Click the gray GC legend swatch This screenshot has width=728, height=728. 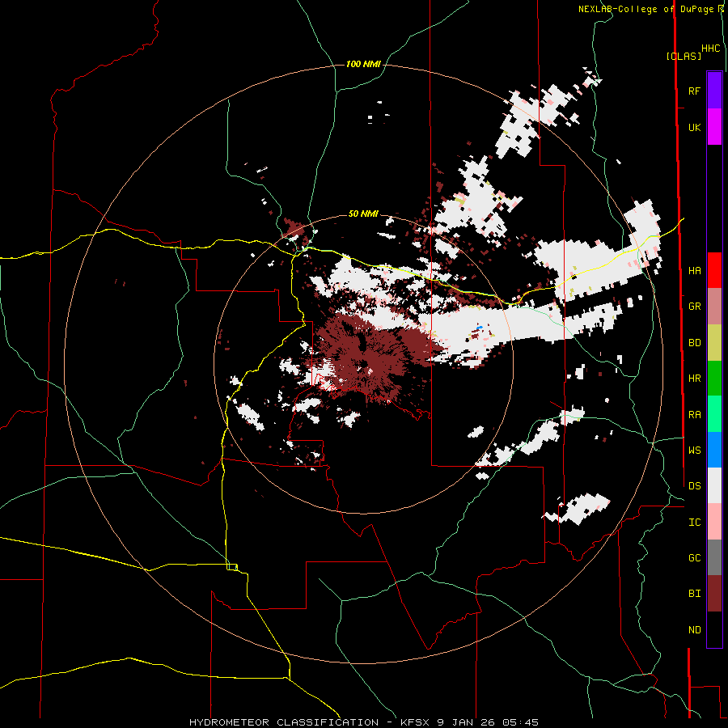(714, 557)
